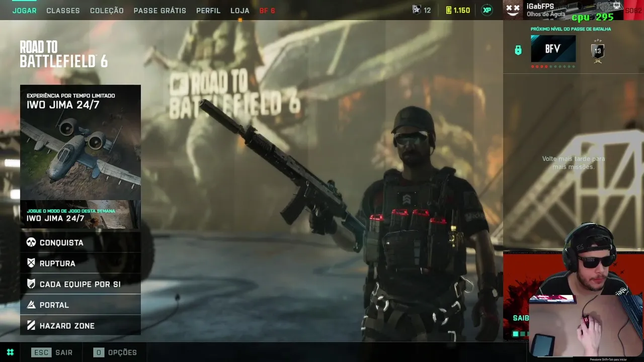Click the Road to Battlefield 6 logo
Screen dimensions: 644x362
(x=63, y=54)
